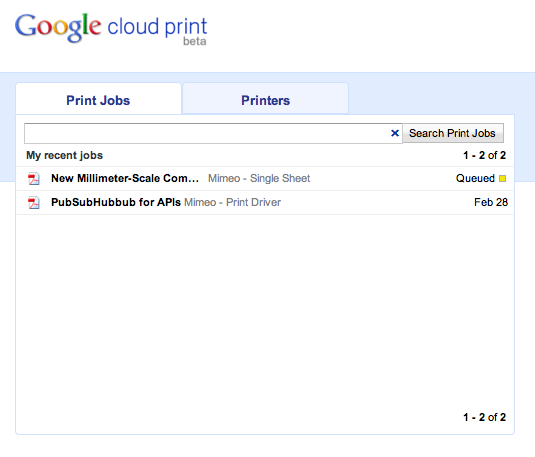The image size is (535, 457).
Task: Click the Google Cloud Print logo
Action: 111,28
